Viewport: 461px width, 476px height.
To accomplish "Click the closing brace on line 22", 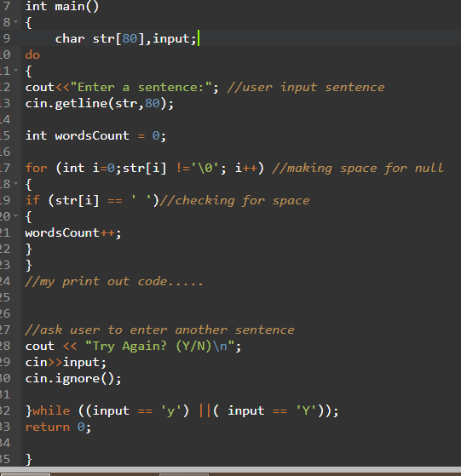I will (29, 249).
